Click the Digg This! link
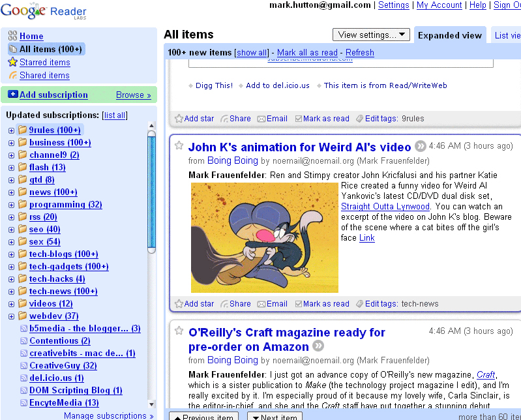521x420 pixels. [x=215, y=85]
